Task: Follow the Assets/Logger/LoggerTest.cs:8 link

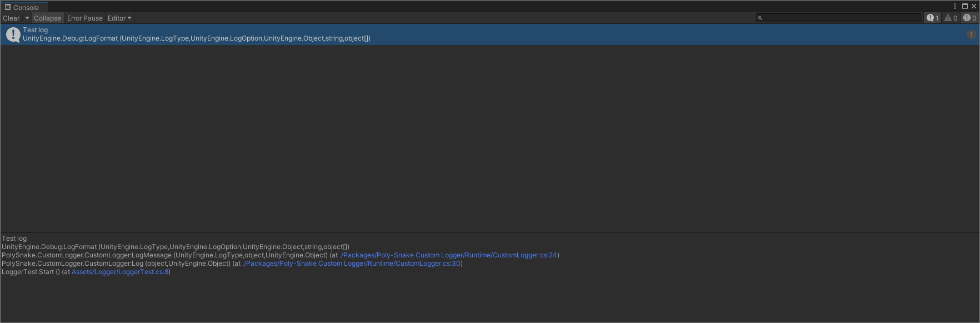Action: 120,272
